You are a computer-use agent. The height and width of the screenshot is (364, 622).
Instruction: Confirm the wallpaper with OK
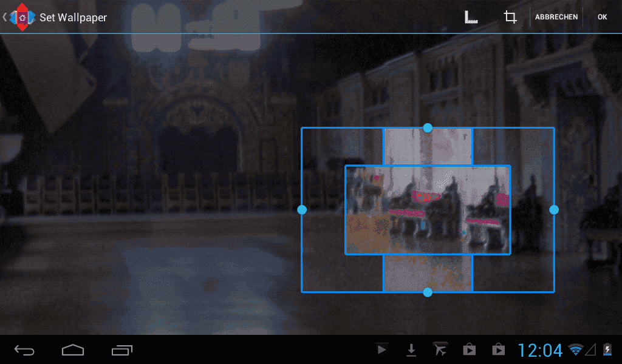[602, 17]
